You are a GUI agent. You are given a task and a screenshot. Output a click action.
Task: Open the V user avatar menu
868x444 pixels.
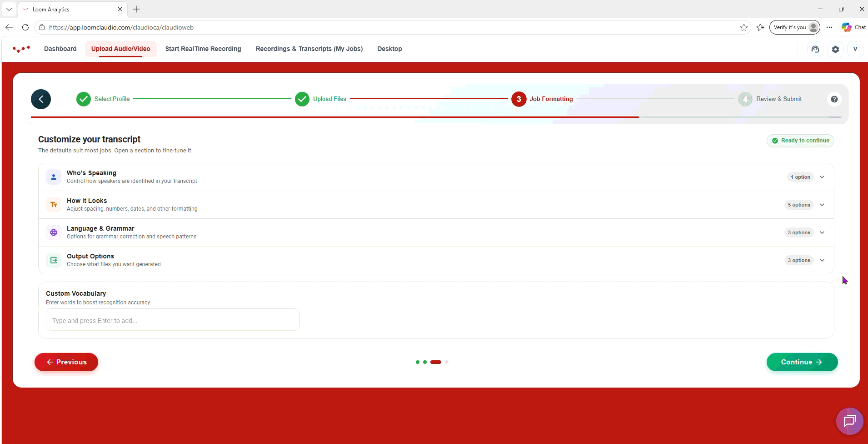[x=855, y=49]
